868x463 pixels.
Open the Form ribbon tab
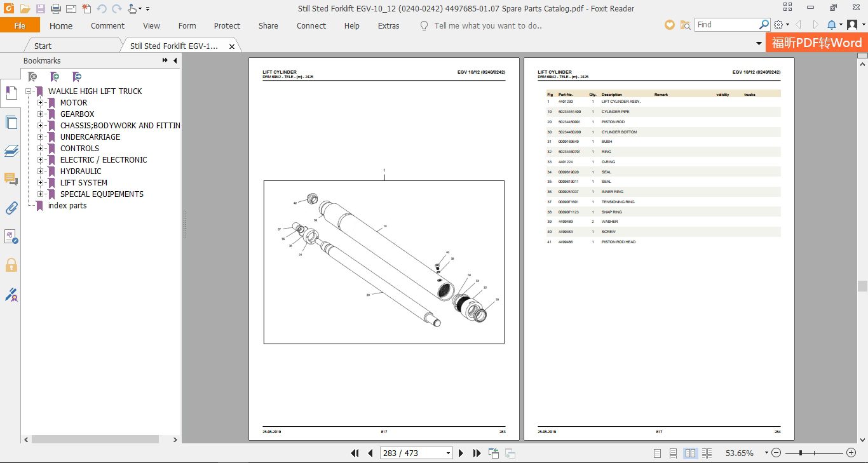187,26
